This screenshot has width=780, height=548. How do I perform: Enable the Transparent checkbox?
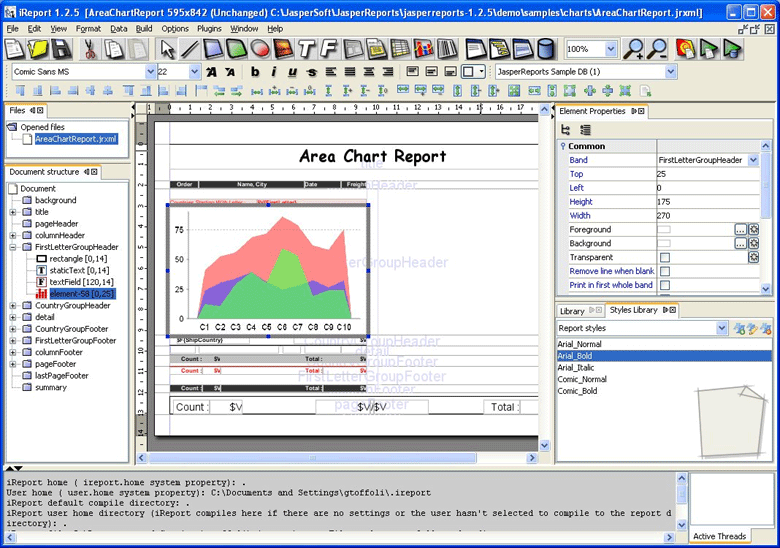click(665, 257)
